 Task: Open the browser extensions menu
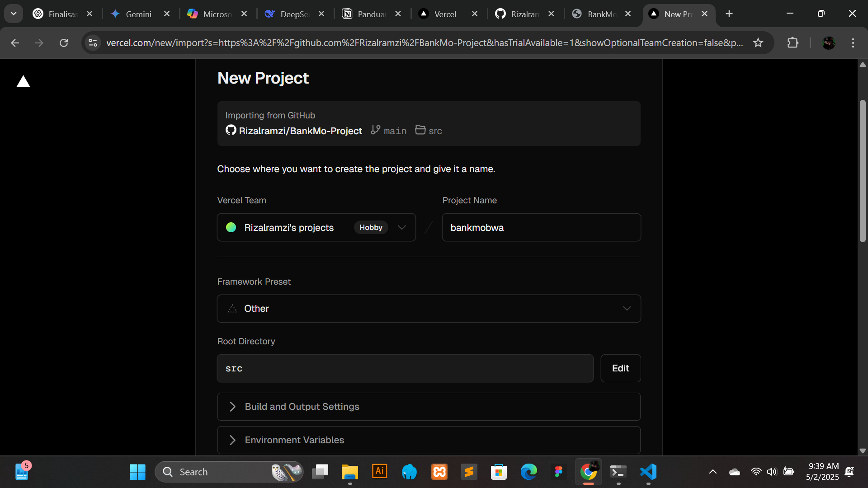click(x=793, y=43)
